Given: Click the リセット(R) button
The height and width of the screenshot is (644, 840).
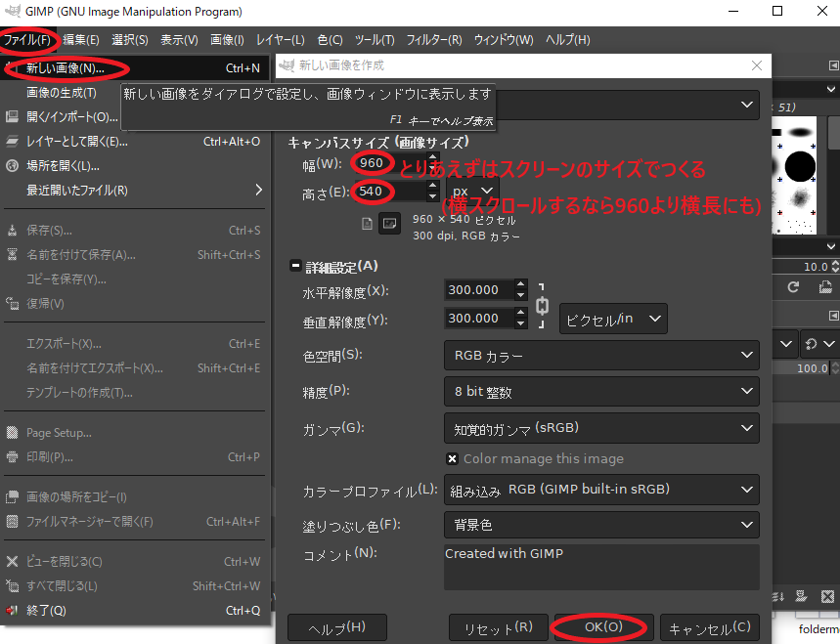Looking at the screenshot, I should point(498,628).
